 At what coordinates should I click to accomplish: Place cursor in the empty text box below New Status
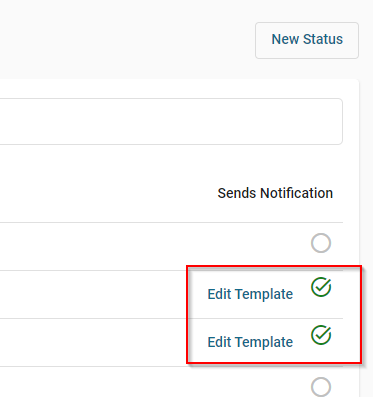coord(171,121)
